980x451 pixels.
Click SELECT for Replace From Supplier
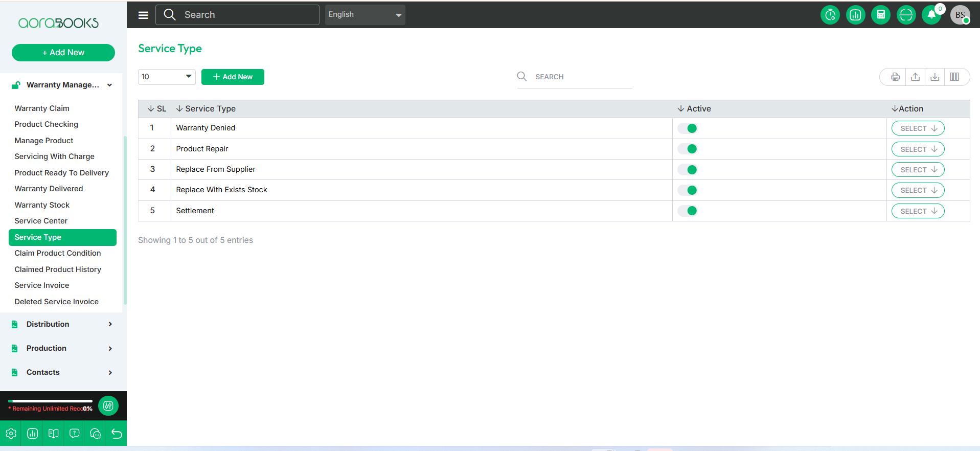[x=918, y=170]
